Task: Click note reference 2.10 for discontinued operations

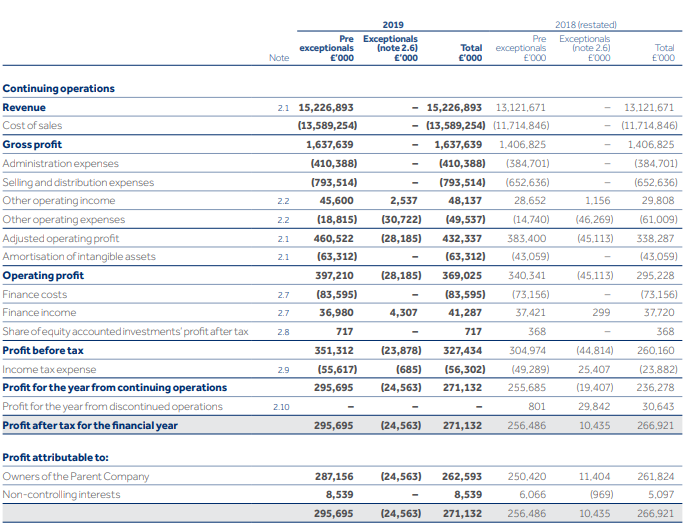Action: tap(281, 407)
